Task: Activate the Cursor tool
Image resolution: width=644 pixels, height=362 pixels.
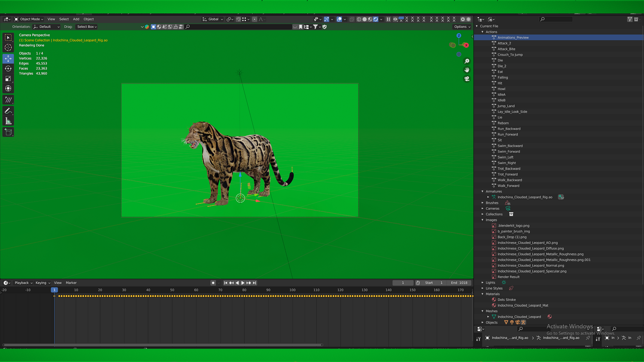Action: 8,48
